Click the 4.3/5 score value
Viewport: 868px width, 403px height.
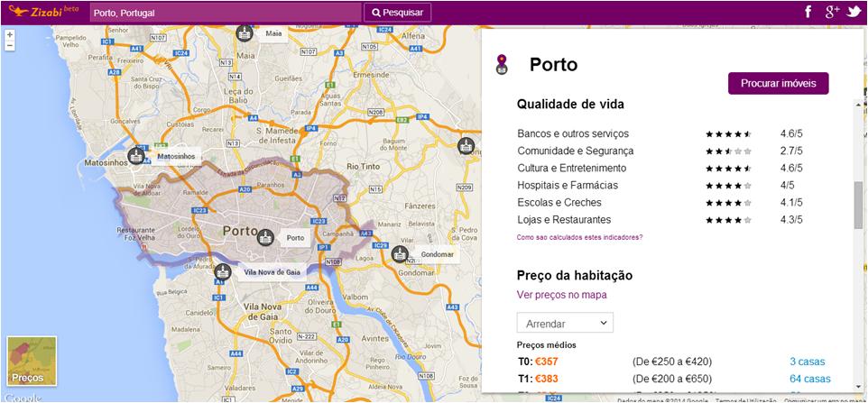point(791,219)
